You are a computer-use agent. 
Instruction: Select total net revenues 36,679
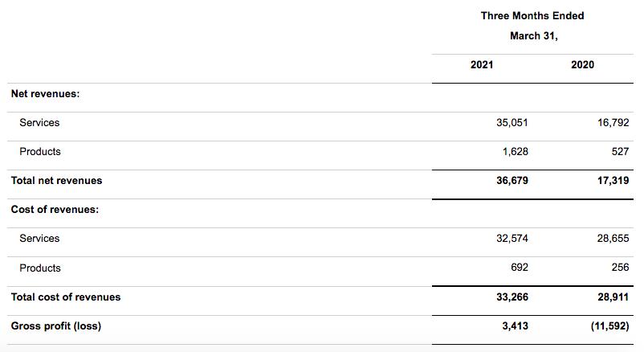pos(512,180)
